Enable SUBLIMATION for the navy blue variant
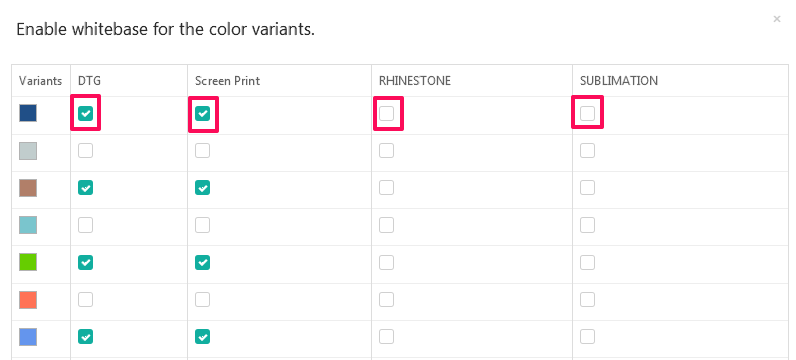The height and width of the screenshot is (360, 796). tap(587, 113)
